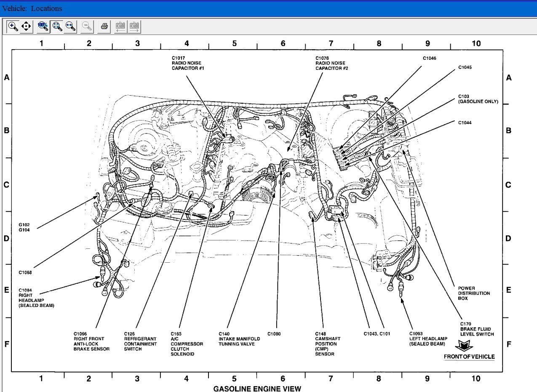This screenshot has width=537, height=392.
Task: Reset view to 100% zoom
Action: [43, 27]
